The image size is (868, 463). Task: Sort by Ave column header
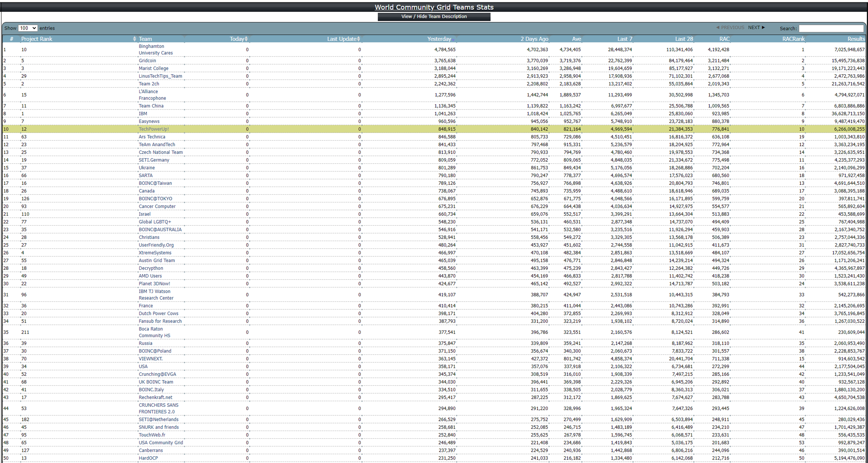click(x=576, y=39)
